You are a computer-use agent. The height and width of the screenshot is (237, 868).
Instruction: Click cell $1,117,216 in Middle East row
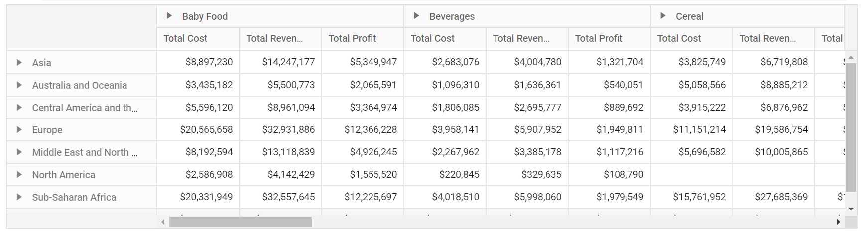tap(609, 152)
